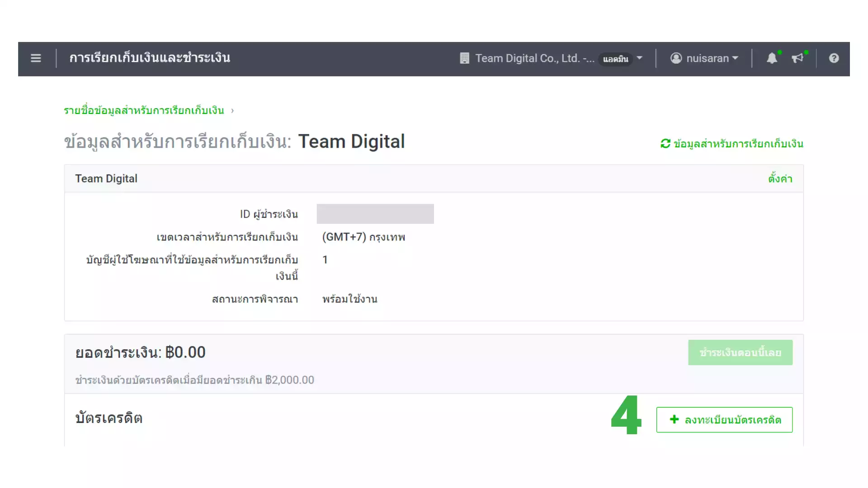Click the Team Digital panel header text
The height and width of the screenshot is (488, 868).
[x=106, y=178]
